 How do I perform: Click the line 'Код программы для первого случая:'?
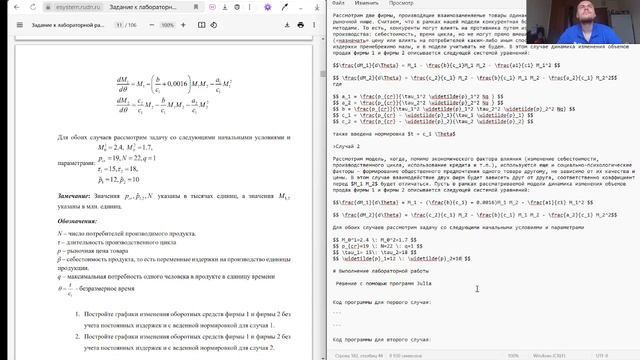[382, 302]
